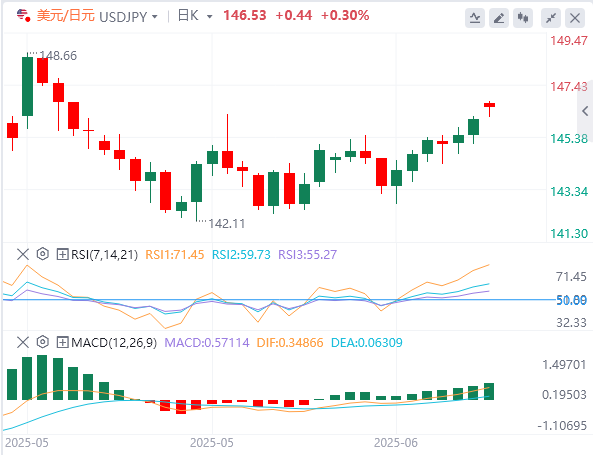This screenshot has width=593, height=455.
Task: Click the RSI(7,14,21) indicator label
Action: (104, 255)
